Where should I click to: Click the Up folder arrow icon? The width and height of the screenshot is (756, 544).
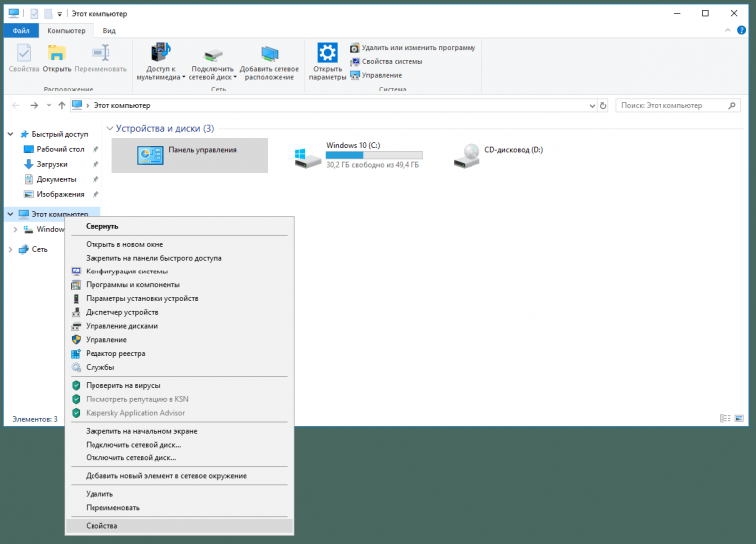(62, 105)
